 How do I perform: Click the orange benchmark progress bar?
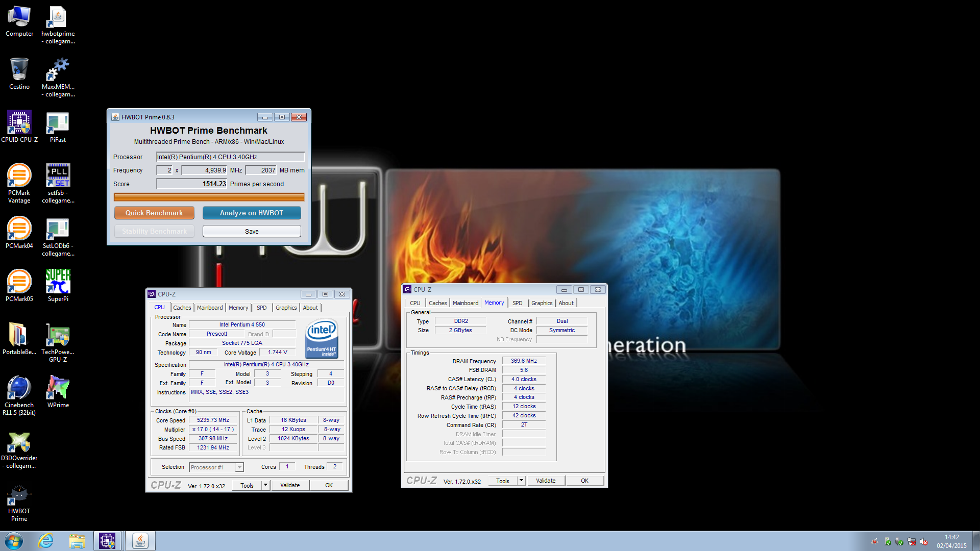(x=209, y=197)
